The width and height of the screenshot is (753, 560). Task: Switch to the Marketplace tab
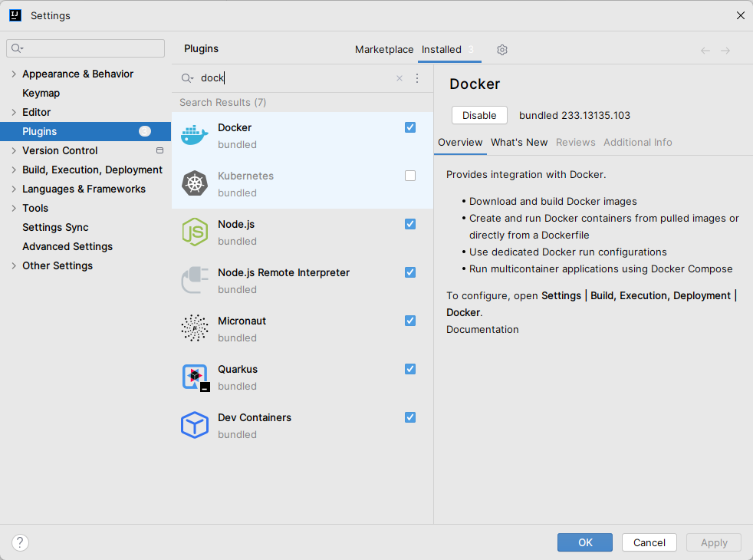(x=384, y=49)
